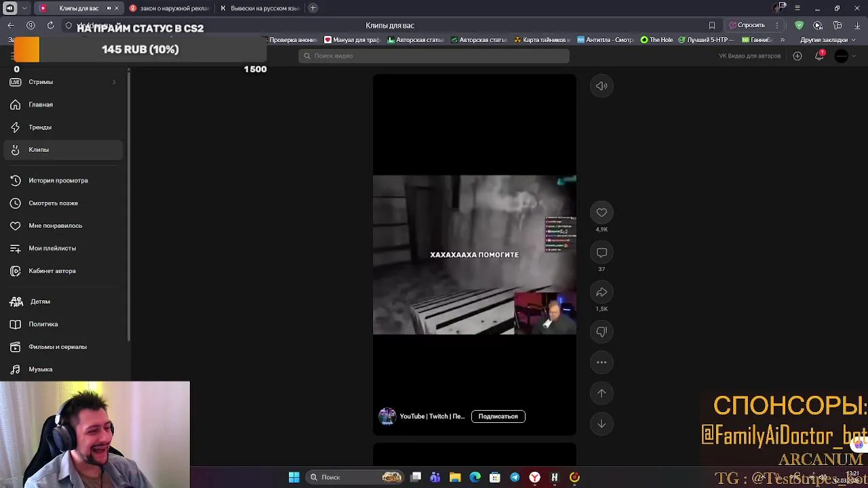The width and height of the screenshot is (868, 488).
Task: Open comments on the clip
Action: (x=601, y=253)
